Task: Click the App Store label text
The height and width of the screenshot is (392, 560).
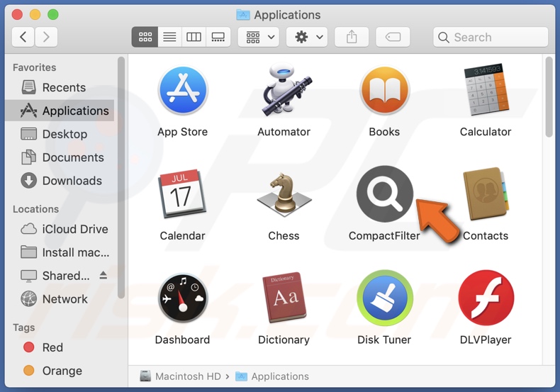Action: [182, 132]
